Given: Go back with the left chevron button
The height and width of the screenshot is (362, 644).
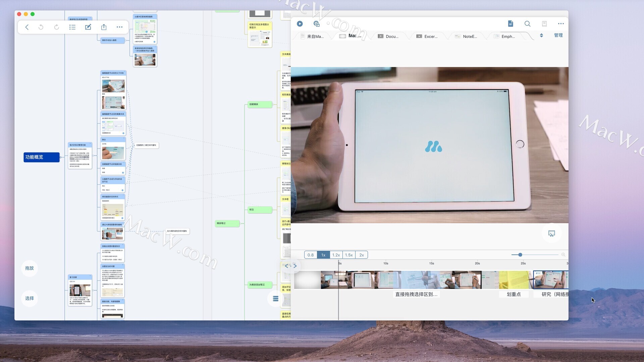Looking at the screenshot, I should 27,27.
